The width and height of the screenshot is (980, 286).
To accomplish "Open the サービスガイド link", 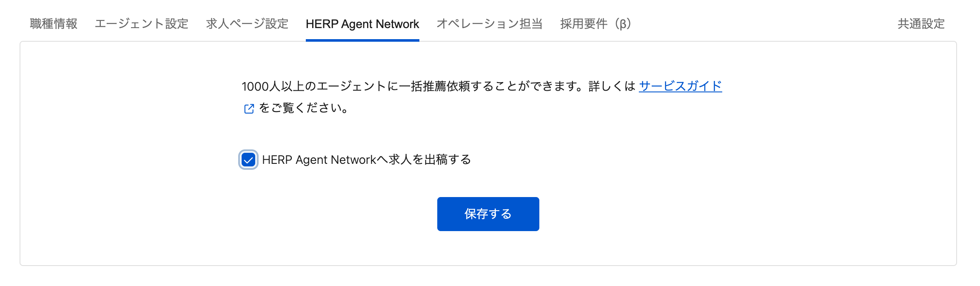I will click(681, 86).
